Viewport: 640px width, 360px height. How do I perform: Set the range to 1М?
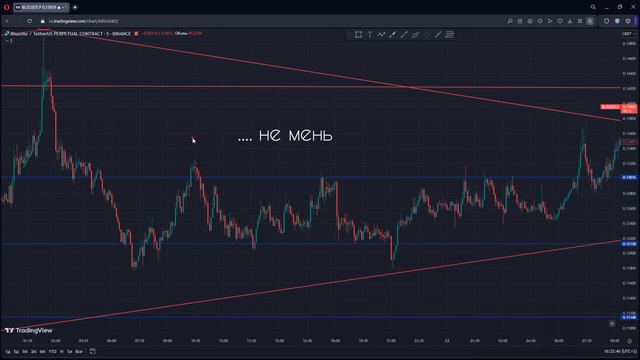tap(25, 351)
